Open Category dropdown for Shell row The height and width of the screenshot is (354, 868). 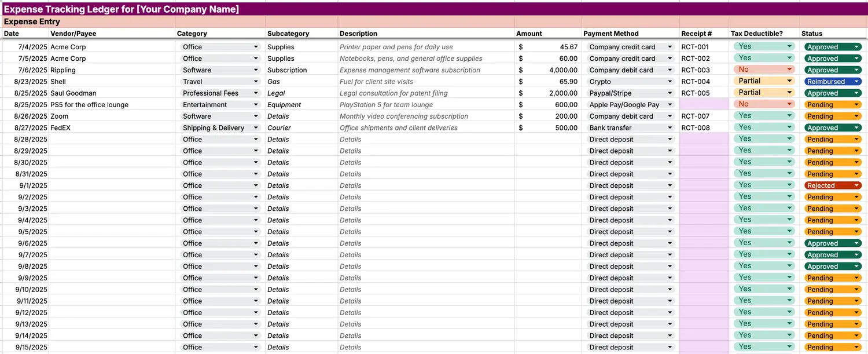(x=219, y=82)
